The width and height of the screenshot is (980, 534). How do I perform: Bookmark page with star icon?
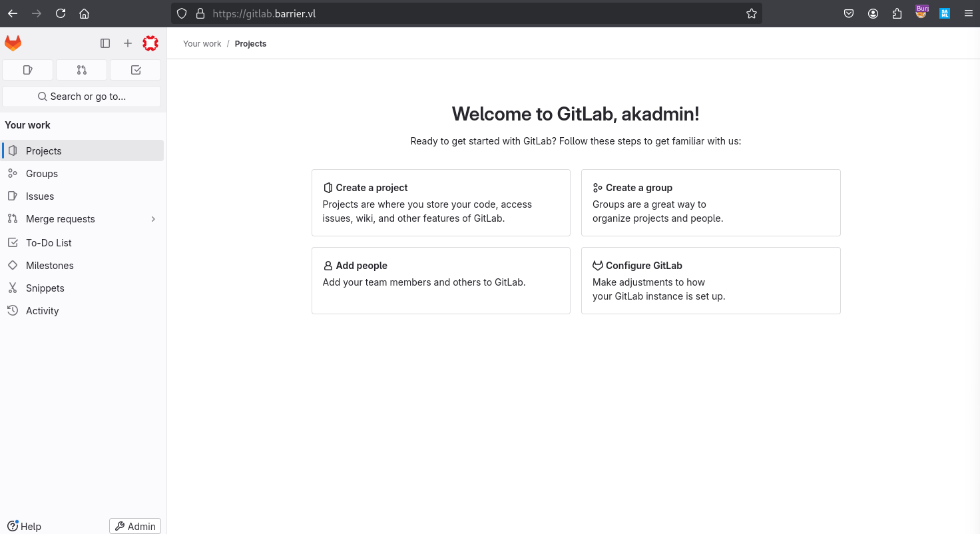tap(752, 13)
